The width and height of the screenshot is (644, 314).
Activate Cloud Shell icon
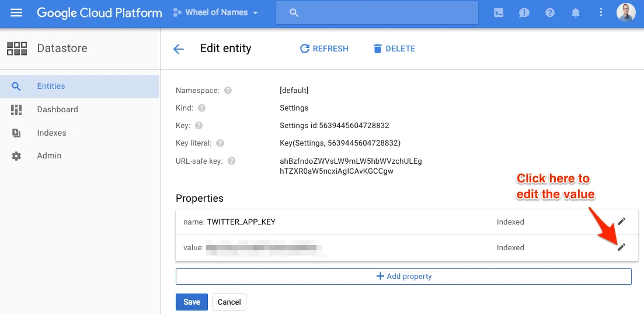(x=498, y=13)
